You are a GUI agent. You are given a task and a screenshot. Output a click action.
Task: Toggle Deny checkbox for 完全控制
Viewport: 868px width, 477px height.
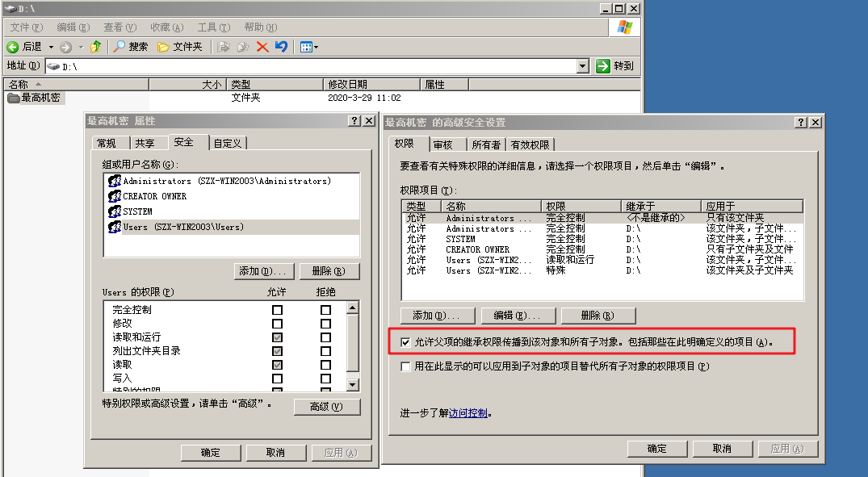pyautogui.click(x=325, y=310)
